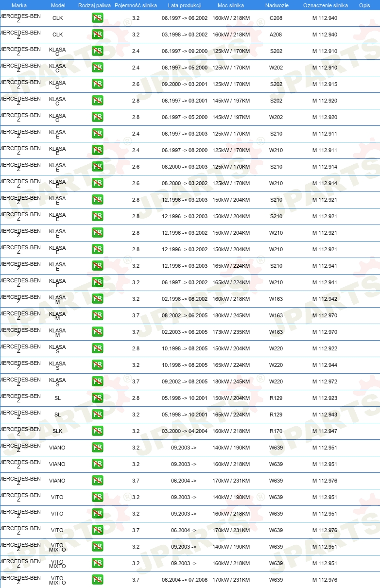This screenshot has height=588, width=380.
Task: Click the Opis column header
Action: tap(364, 5)
